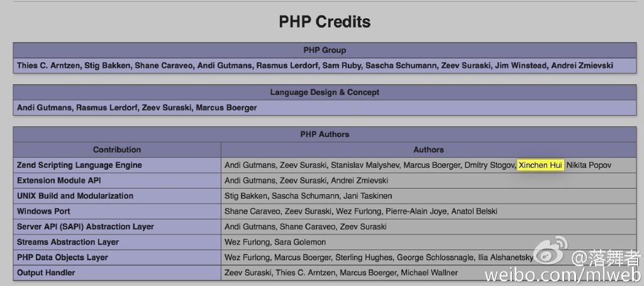The height and width of the screenshot is (286, 644).
Task: Select the PHP Group table header
Action: (x=325, y=50)
